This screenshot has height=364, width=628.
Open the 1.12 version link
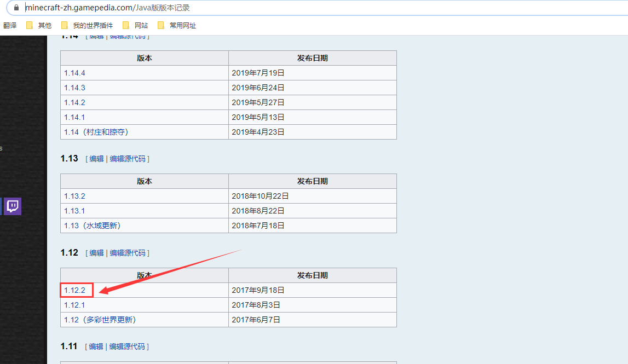(71, 320)
